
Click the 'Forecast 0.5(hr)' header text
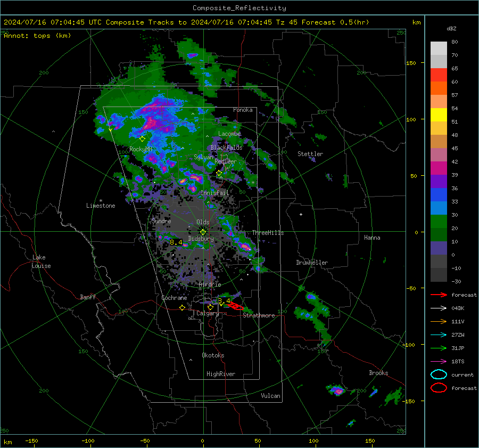(x=335, y=22)
